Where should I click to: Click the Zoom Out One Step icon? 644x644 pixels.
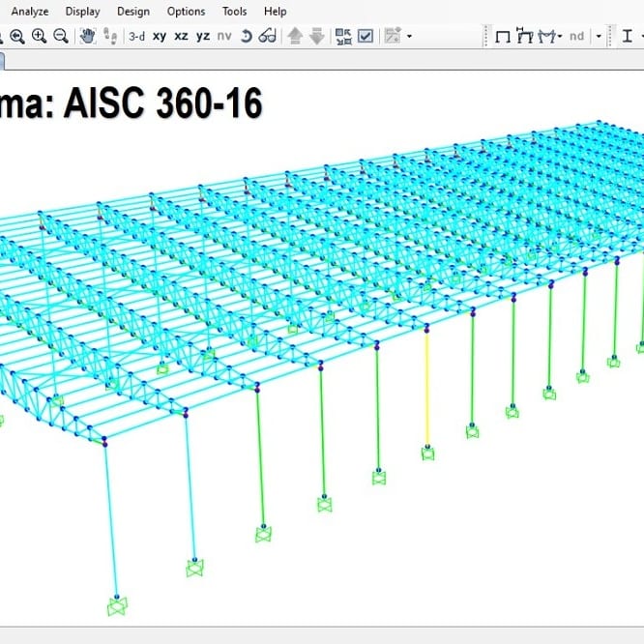point(61,36)
